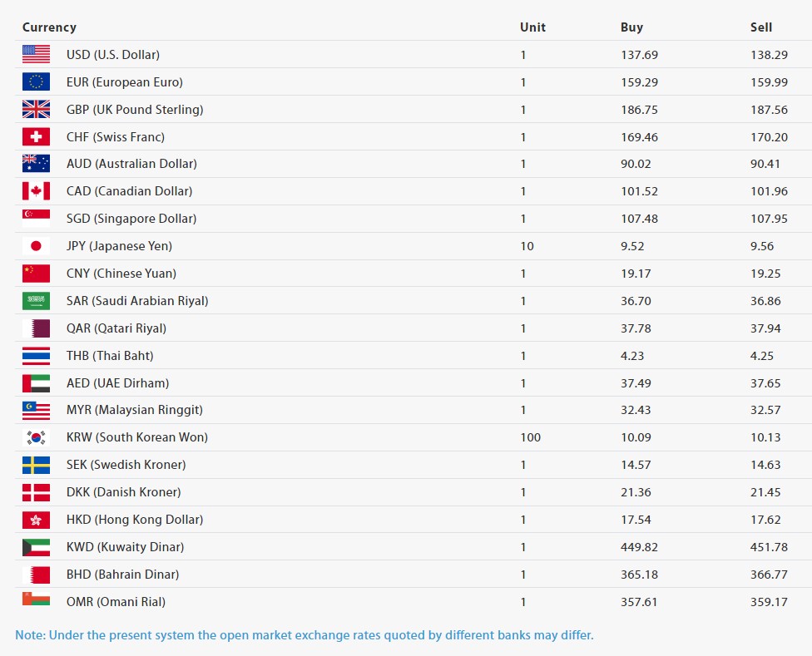812x656 pixels.
Task: Click the Swiss Franc flag icon
Action: click(36, 137)
